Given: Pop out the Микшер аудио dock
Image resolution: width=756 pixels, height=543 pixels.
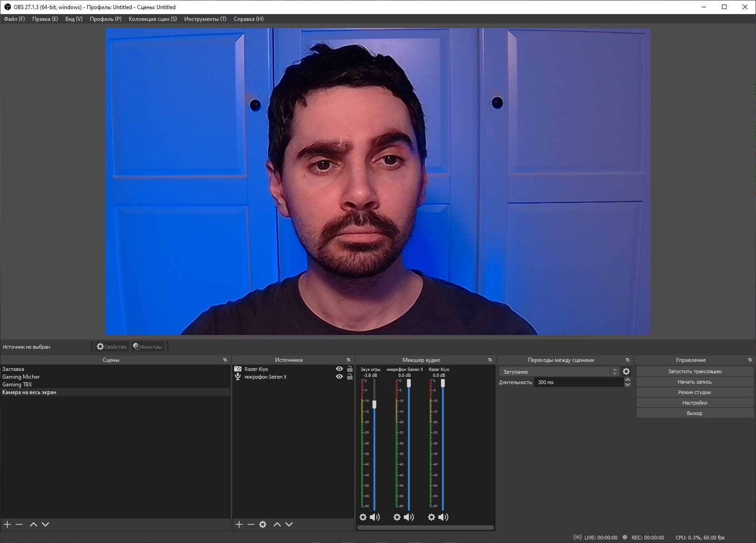Looking at the screenshot, I should point(490,360).
